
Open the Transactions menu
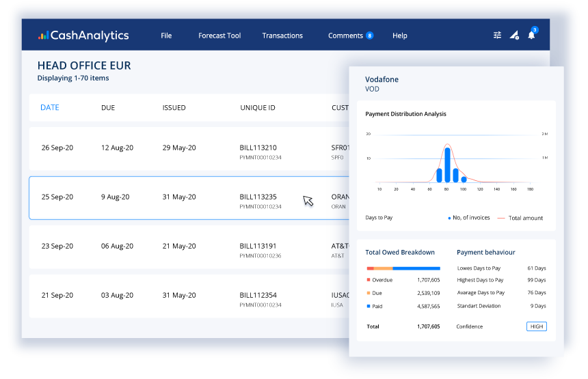click(282, 36)
